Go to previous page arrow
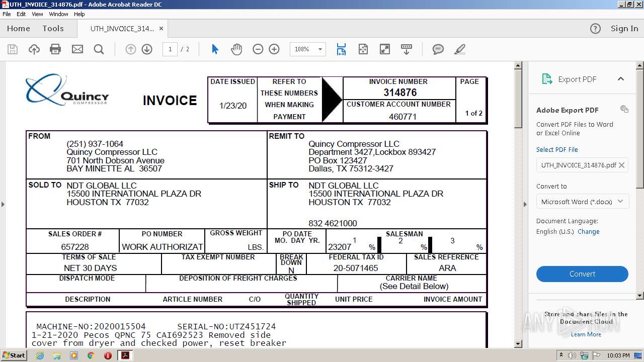Image resolution: width=644 pixels, height=362 pixels. 131,49
